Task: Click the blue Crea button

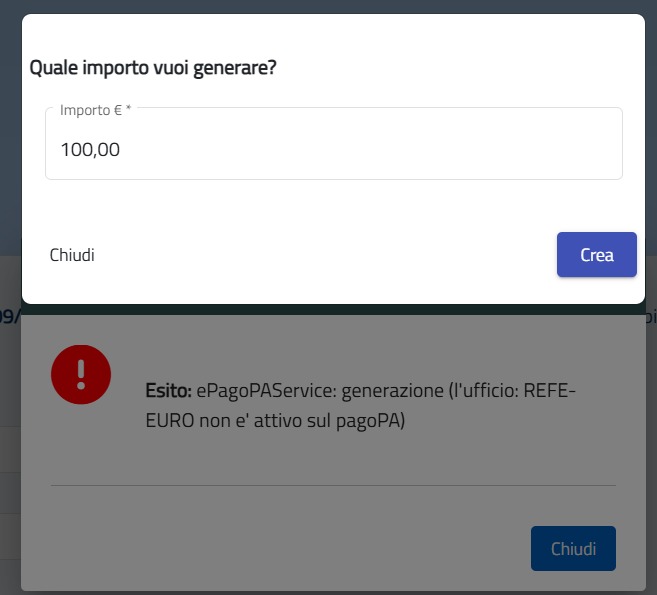Action: click(x=597, y=255)
